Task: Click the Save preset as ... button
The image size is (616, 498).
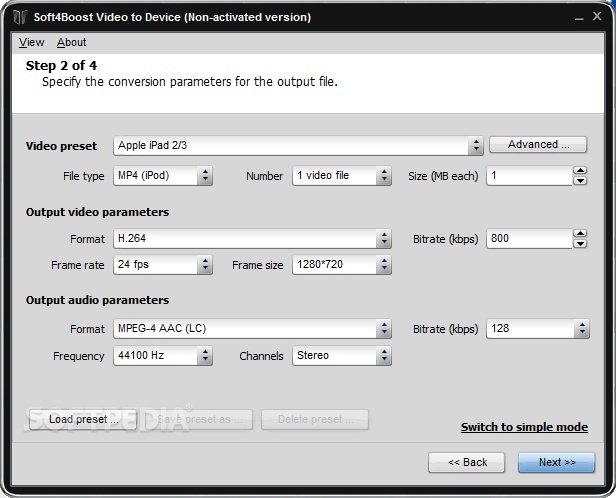Action: (x=199, y=419)
